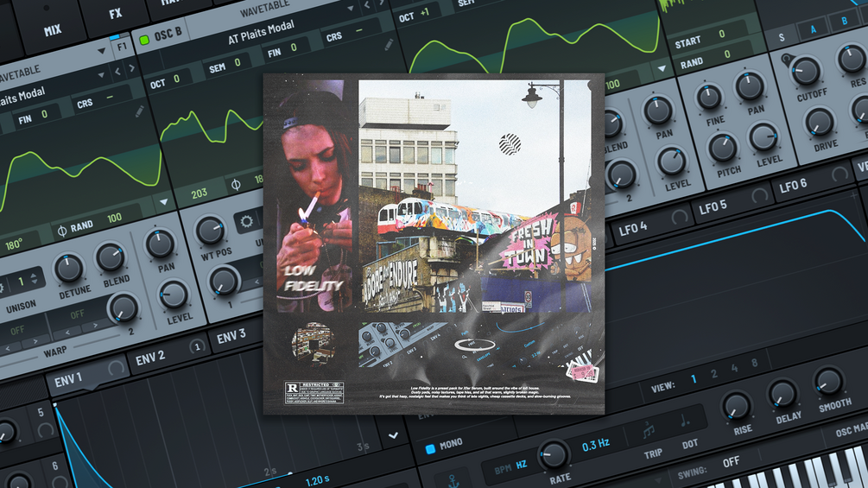Open the wavetable editor pencil in OSC B
Viewport: 868px width, 488px height.
(389, 44)
